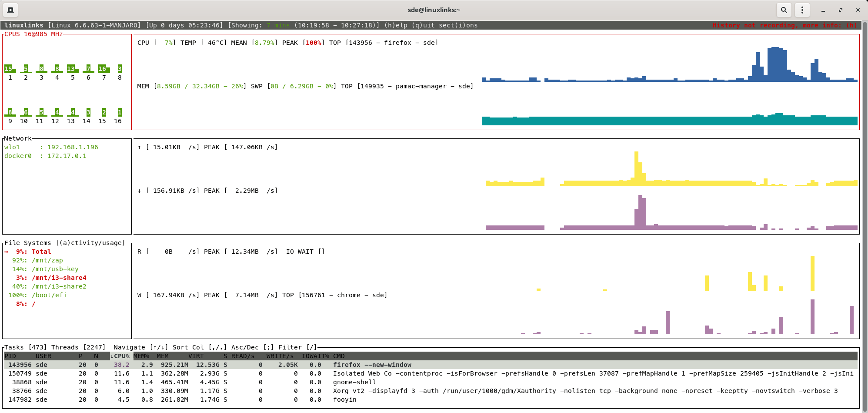Click the Asc/Dec [;] hint
This screenshot has width=868, height=413.
253,347
